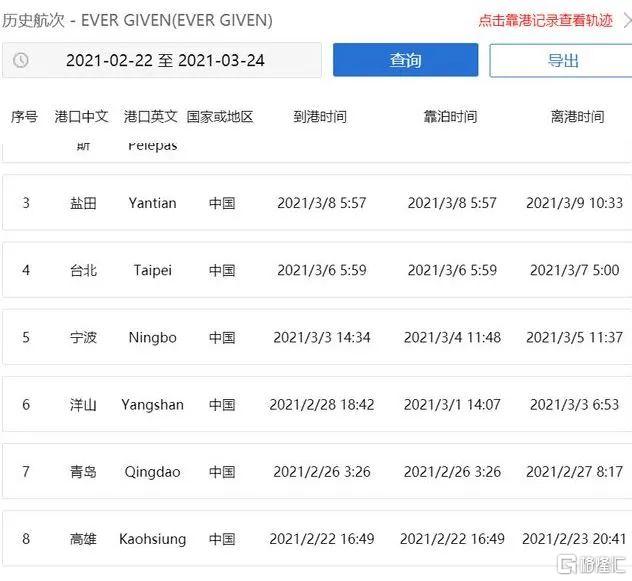Screen dimensions: 632x581
Task: Click the row number 8 cell
Action: tap(26, 539)
